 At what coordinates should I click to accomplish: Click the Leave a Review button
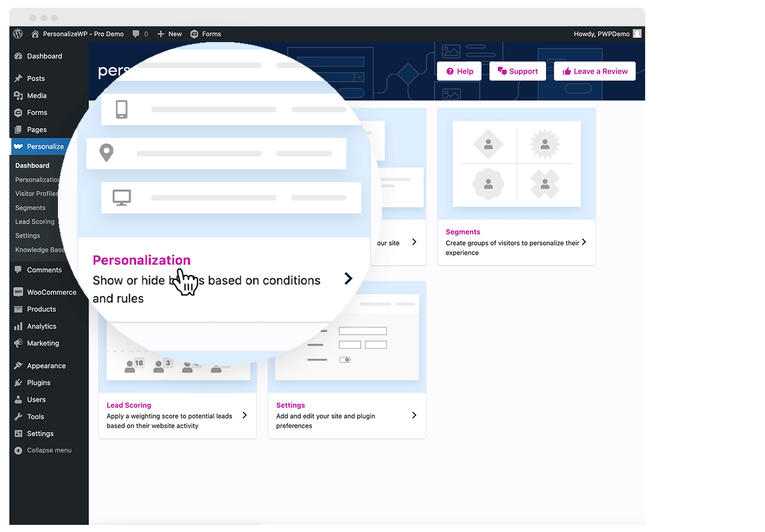594,71
